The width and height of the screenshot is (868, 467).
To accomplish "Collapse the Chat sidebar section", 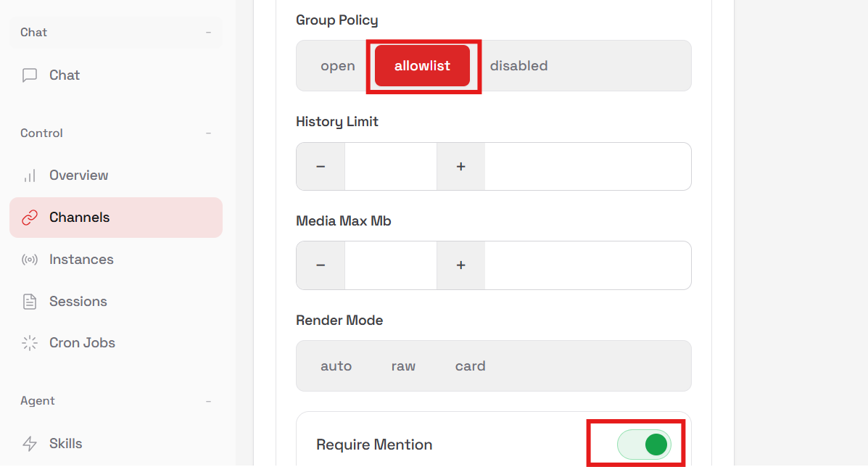I will 209,33.
